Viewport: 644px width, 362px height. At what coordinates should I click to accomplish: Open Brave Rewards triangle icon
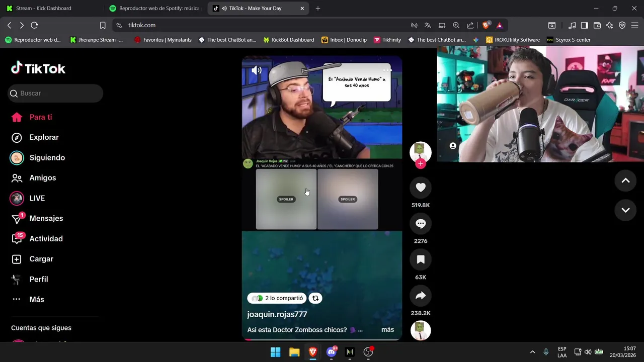click(x=500, y=25)
